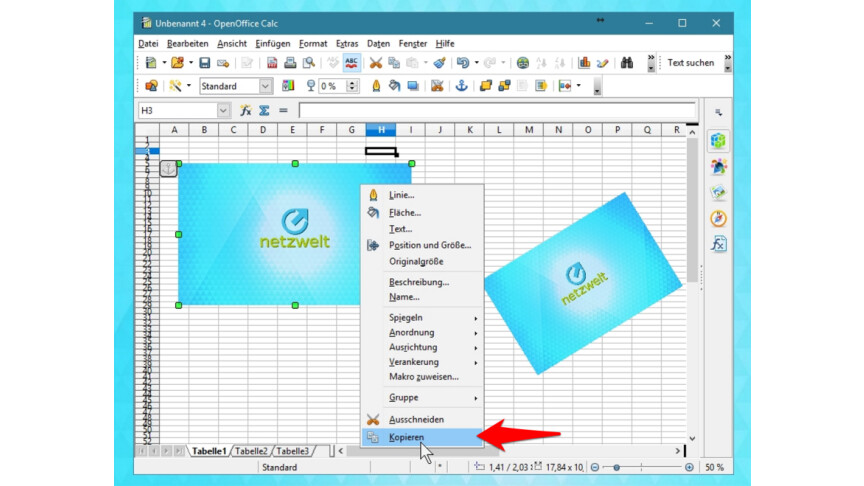Expand the Verankerung submenu
Screen dimensions: 864x486
coord(423,363)
